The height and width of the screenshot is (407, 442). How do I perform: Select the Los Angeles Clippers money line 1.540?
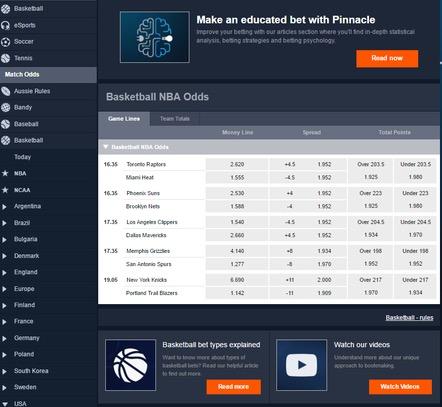pyautogui.click(x=237, y=222)
